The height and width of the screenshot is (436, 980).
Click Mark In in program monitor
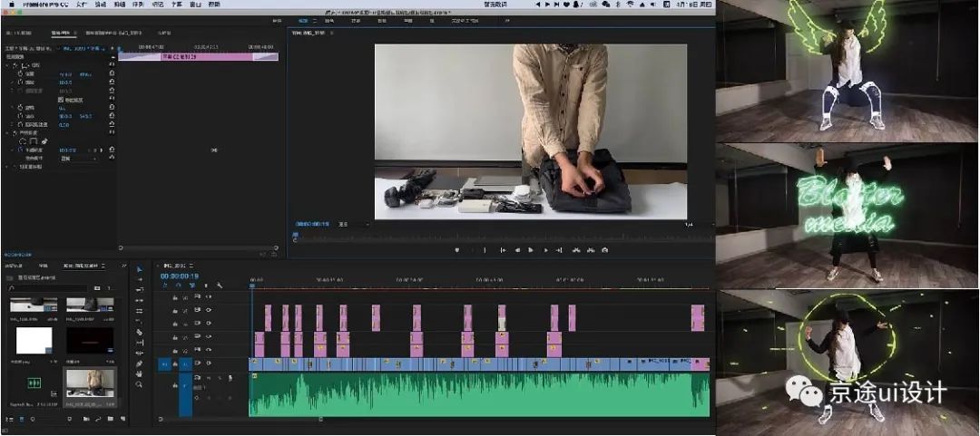(x=472, y=250)
